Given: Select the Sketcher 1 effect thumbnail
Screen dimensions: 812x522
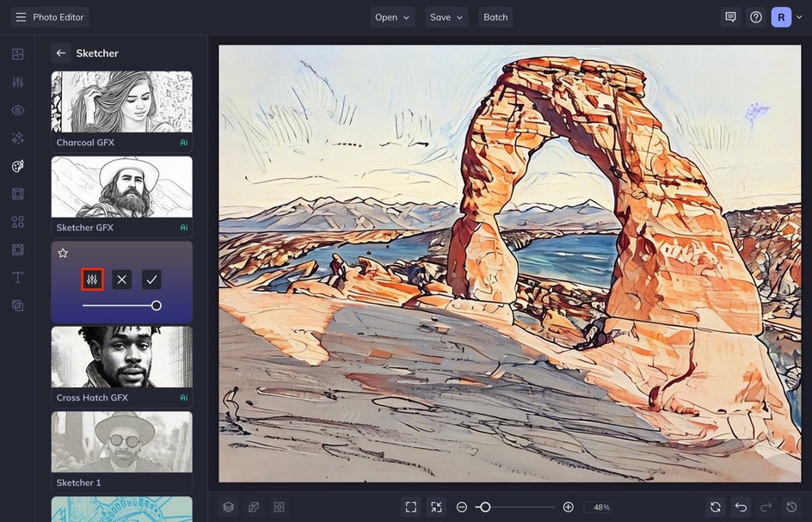Looking at the screenshot, I should (x=121, y=442).
